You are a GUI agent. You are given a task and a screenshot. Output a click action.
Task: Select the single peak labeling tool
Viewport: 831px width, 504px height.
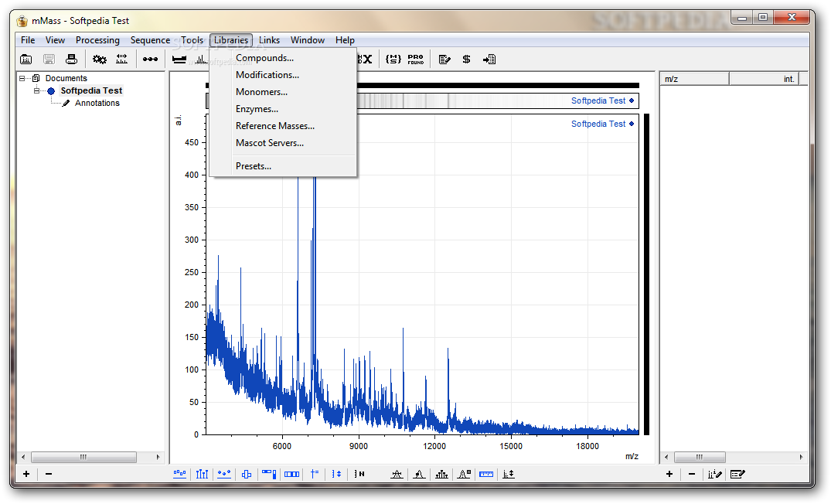[419, 474]
